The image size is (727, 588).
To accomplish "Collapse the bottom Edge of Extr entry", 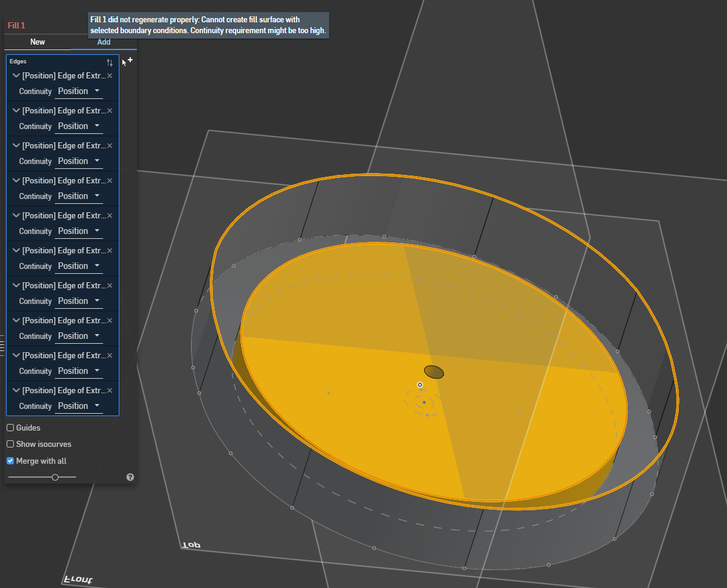I will (x=16, y=390).
